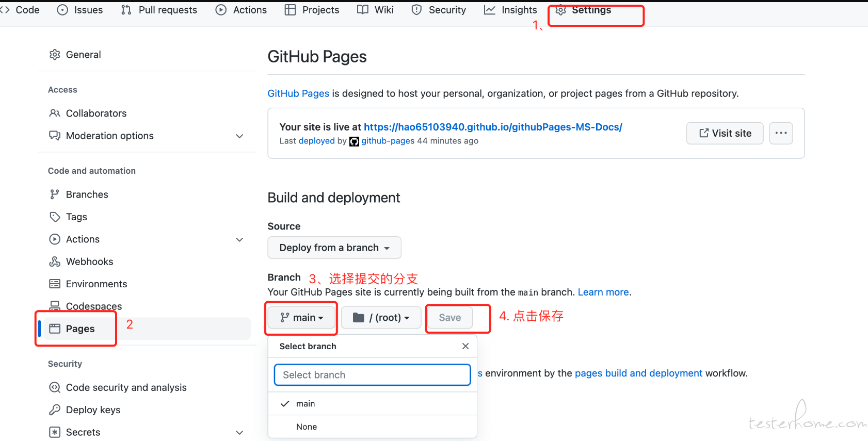Open the Projects tab
Image resolution: width=868 pixels, height=441 pixels.
coord(312,10)
